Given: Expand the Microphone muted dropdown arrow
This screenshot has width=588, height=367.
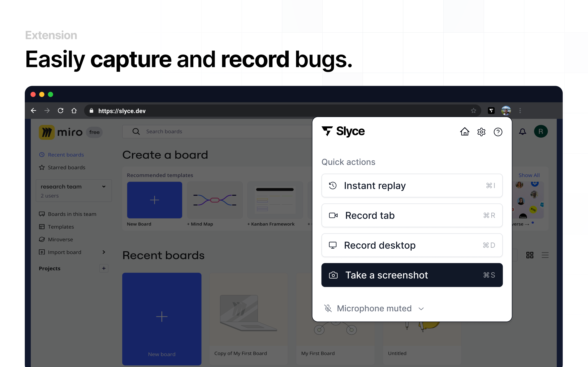Looking at the screenshot, I should coord(421,309).
